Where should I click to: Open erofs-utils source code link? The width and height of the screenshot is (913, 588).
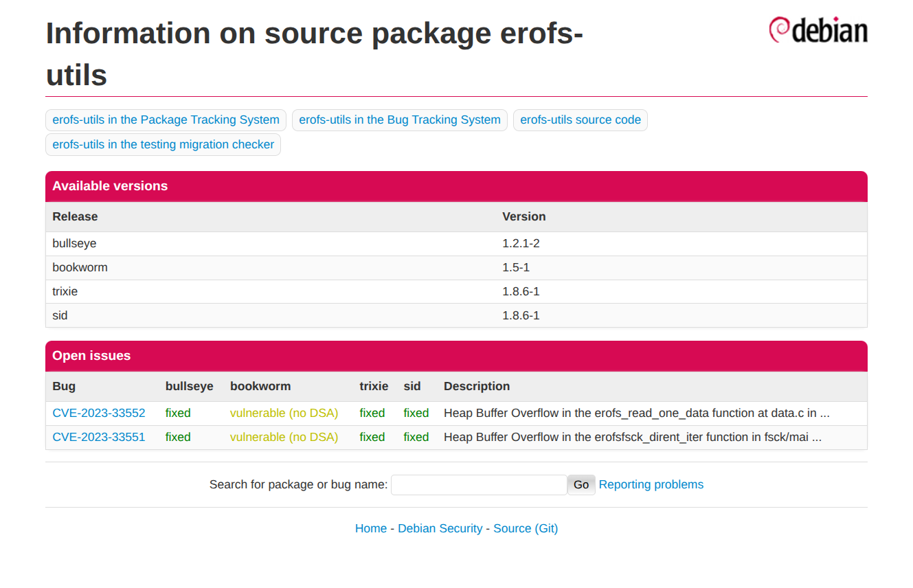coord(581,120)
